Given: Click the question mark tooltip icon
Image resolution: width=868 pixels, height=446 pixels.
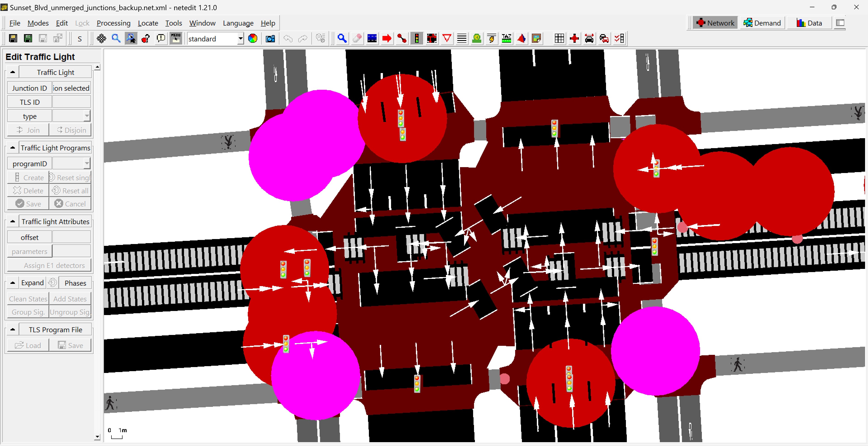Looking at the screenshot, I should pos(146,38).
